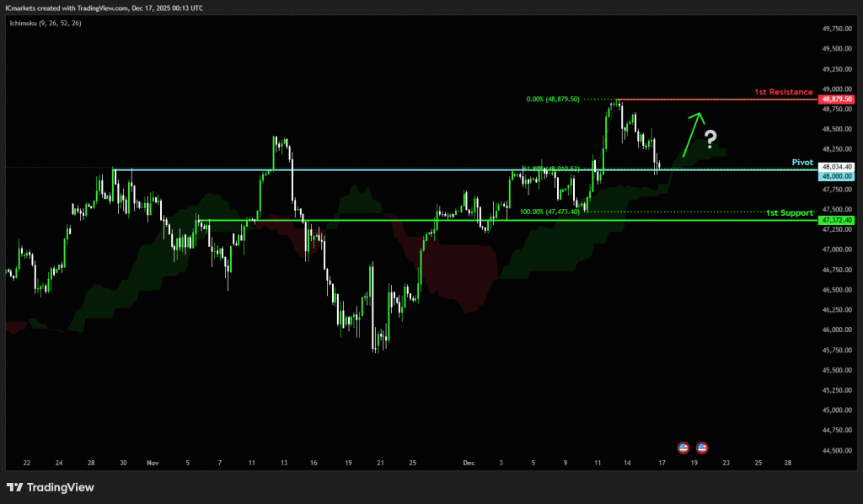The height and width of the screenshot is (504, 863).
Task: Click the Pivot level label
Action: coord(801,161)
